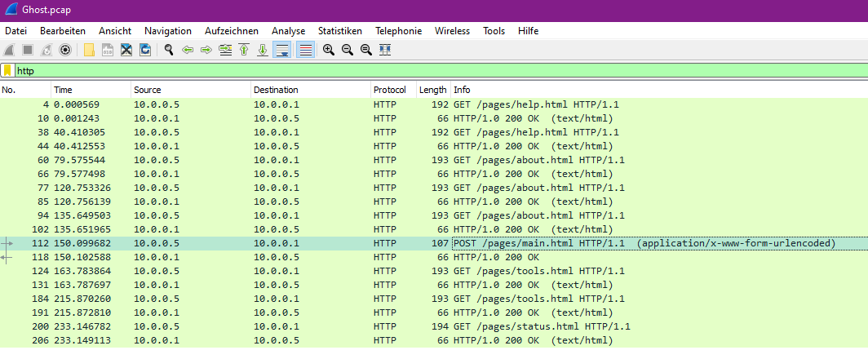Click into the http display filter field

440,71
